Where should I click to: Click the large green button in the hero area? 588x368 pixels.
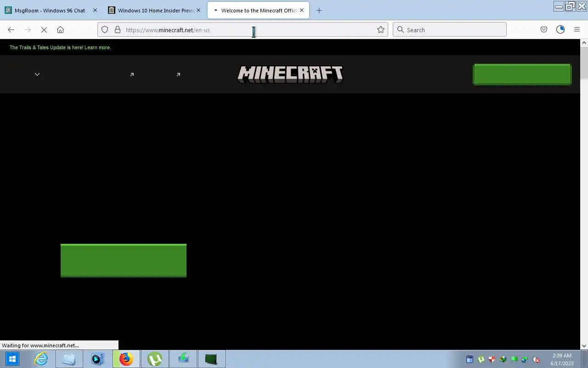pos(124,260)
